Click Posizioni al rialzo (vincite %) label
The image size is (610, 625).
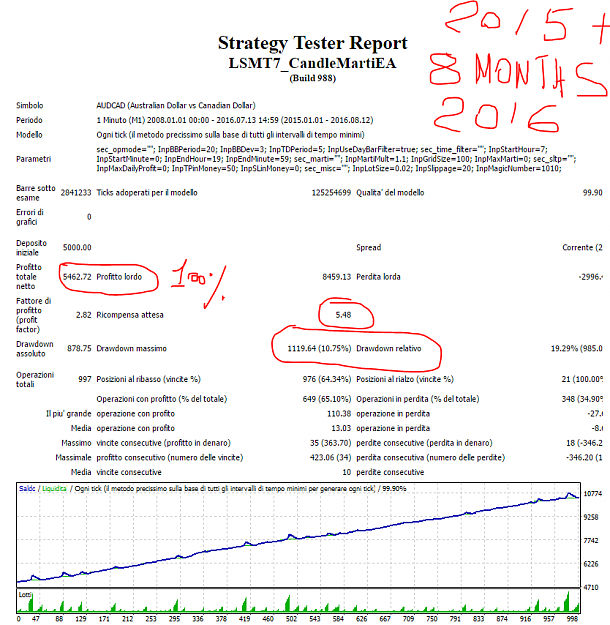pos(405,379)
